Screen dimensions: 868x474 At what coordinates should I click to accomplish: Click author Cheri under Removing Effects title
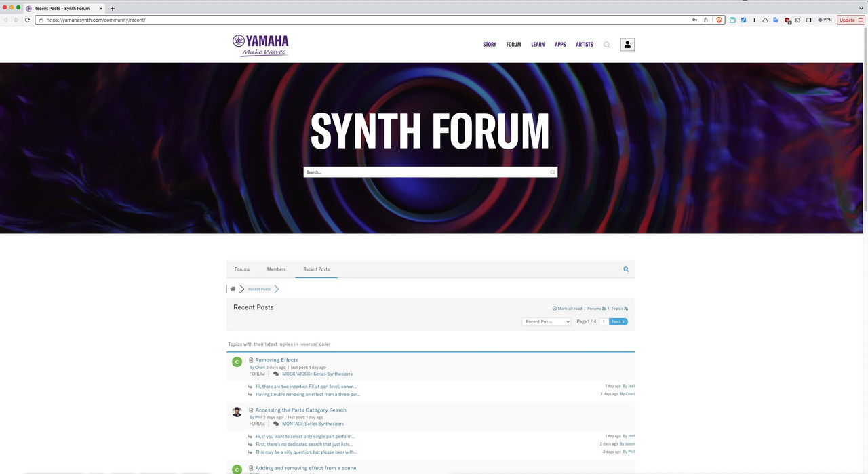260,368
